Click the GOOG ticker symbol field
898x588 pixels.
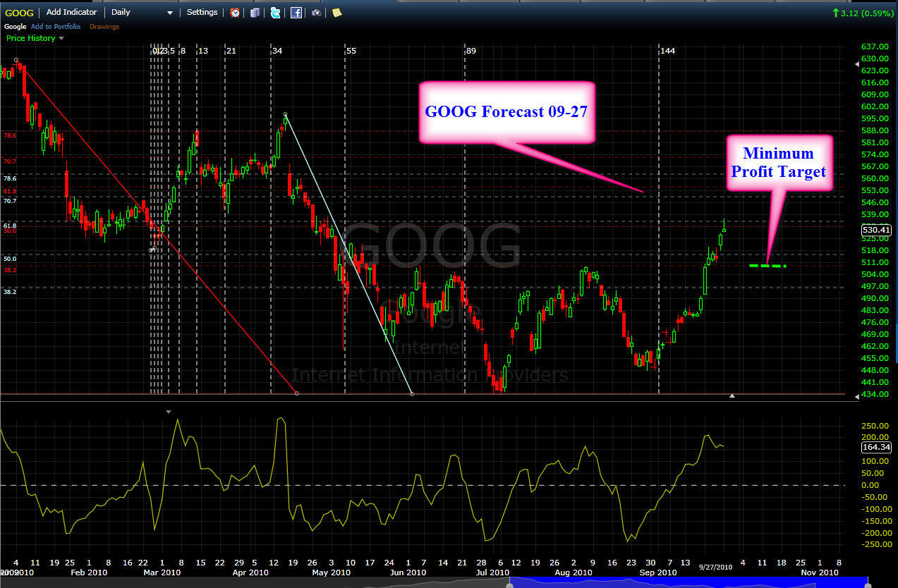click(x=19, y=13)
